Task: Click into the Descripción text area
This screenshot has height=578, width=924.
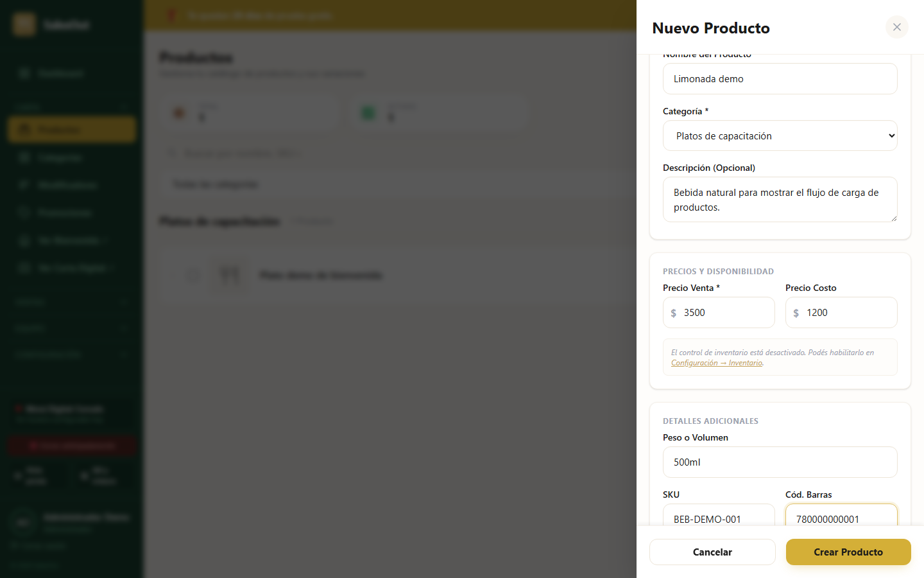Action: [780, 200]
